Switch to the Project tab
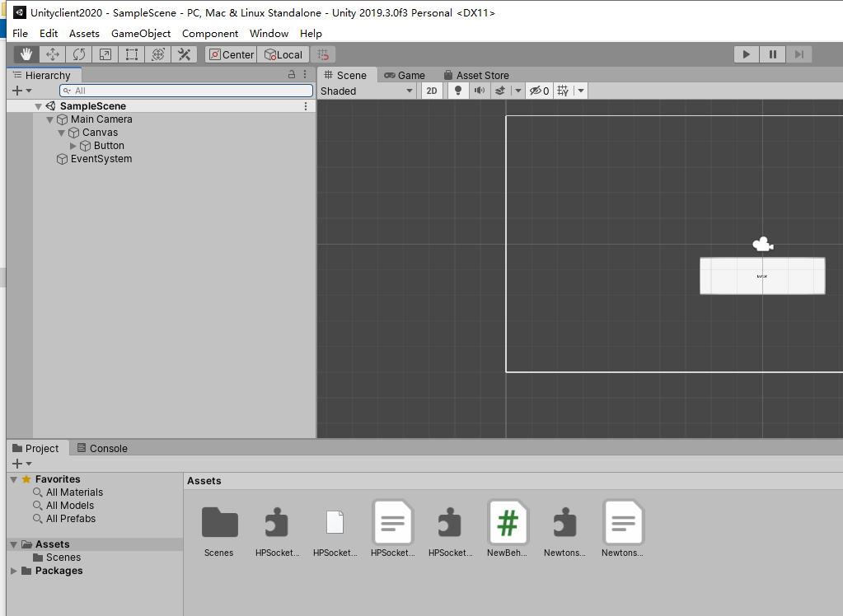The image size is (843, 616). (x=36, y=448)
